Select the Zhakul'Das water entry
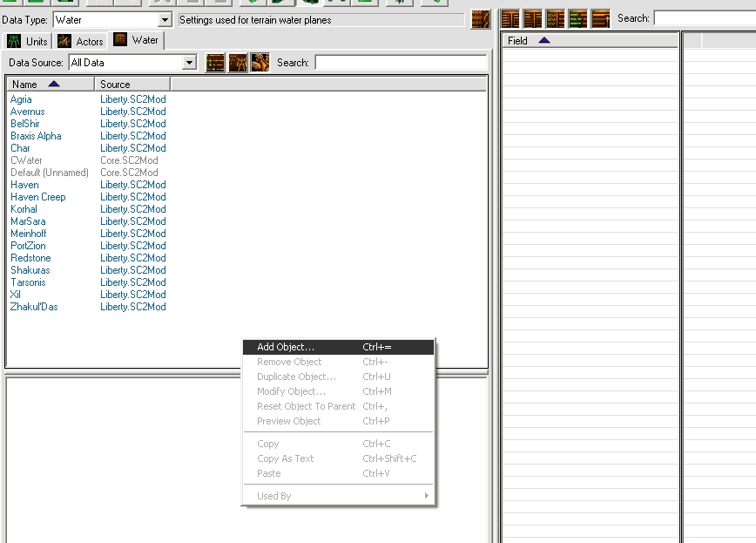Screen dimensions: 756x543 (x=34, y=307)
